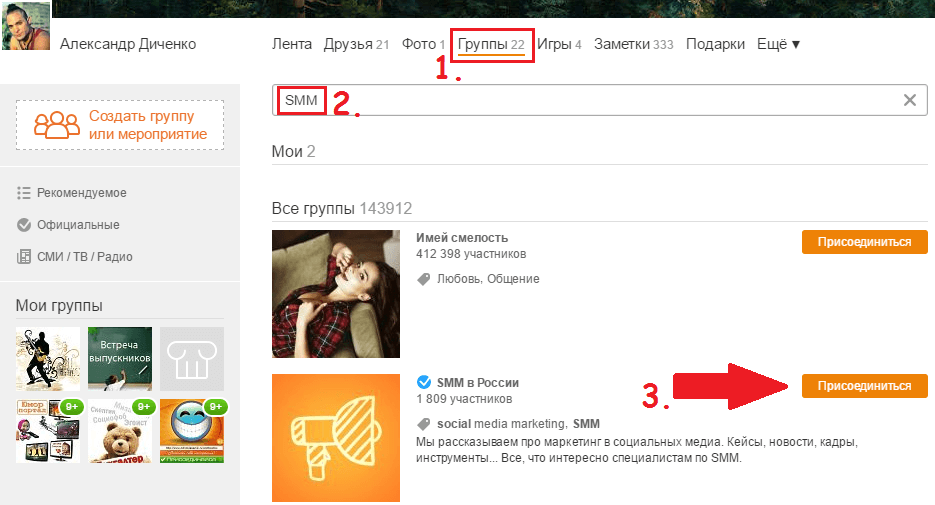
Task: Open the Группы tab
Action: (491, 45)
